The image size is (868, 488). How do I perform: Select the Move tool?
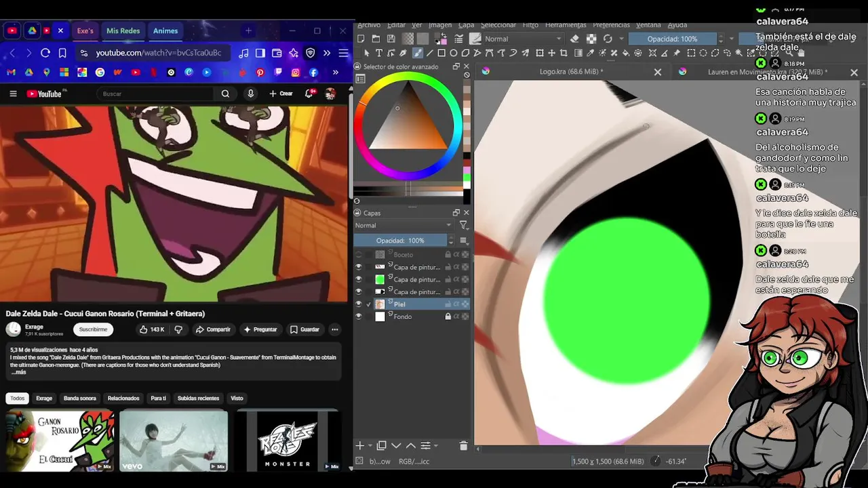[x=551, y=53]
